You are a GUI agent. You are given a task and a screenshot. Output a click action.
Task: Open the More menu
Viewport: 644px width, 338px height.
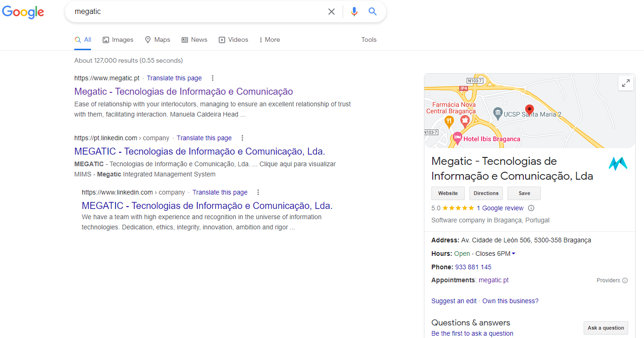point(270,40)
